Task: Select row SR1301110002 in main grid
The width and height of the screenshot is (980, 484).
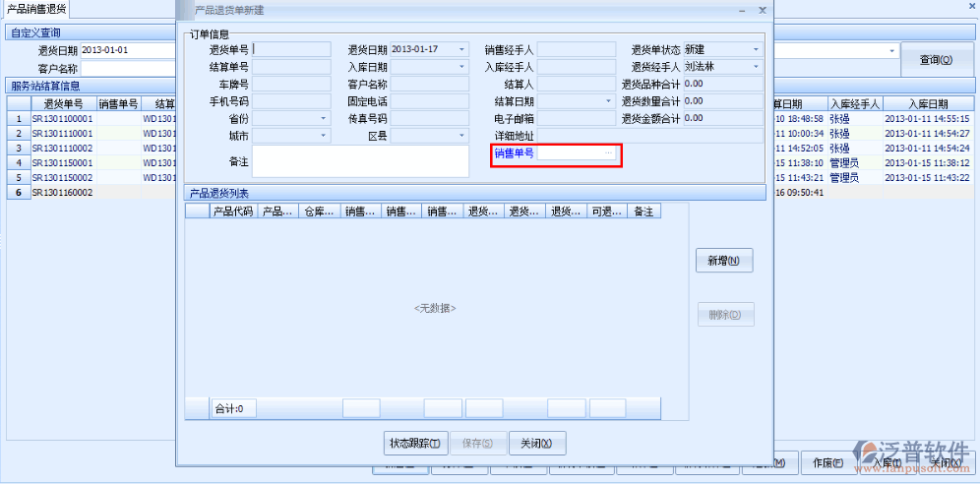Action: coord(63,148)
